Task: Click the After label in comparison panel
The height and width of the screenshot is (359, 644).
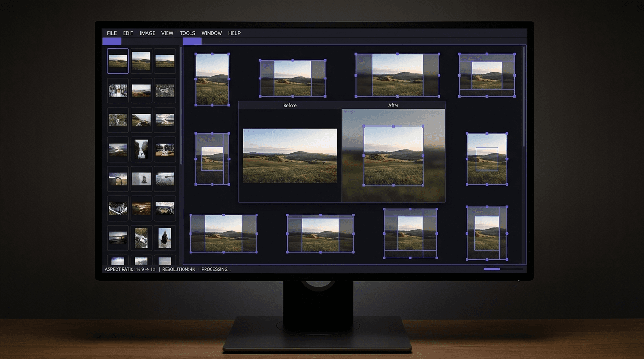Action: 393,105
